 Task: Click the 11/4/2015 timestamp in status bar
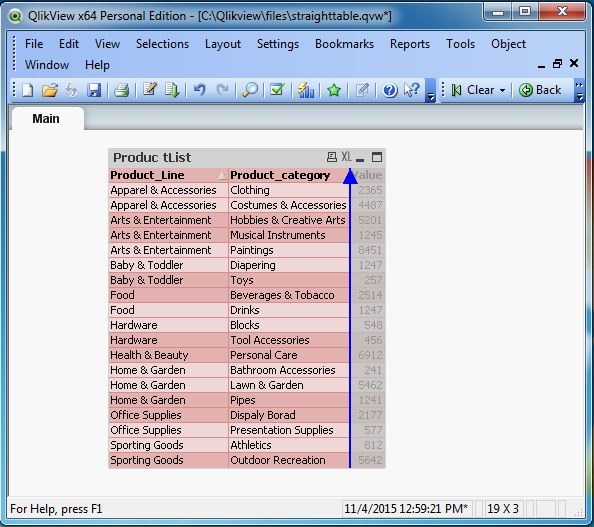406,508
